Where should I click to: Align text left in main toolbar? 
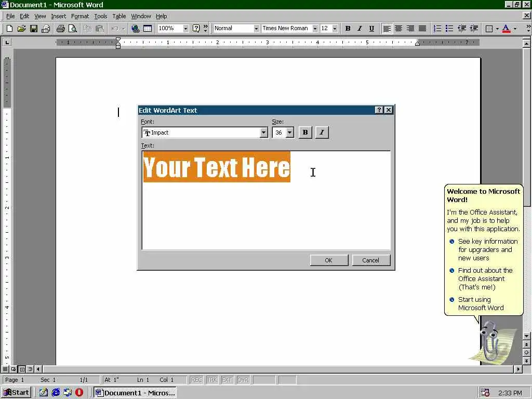point(387,29)
